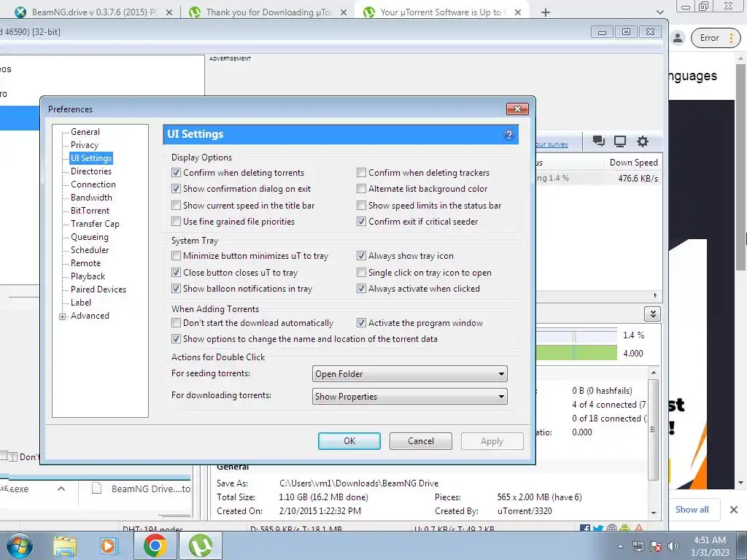Viewport: 747px width, 560px height.
Task: Enable Alternate list background color
Action: 361,189
